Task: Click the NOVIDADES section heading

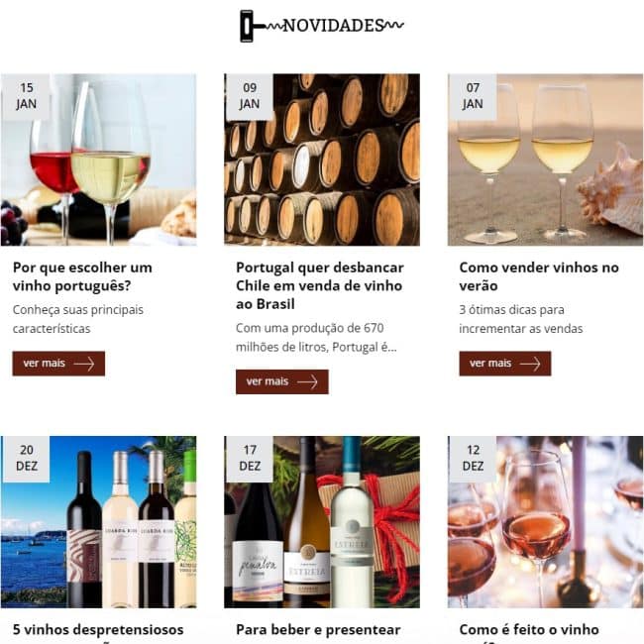Action: coord(333,26)
